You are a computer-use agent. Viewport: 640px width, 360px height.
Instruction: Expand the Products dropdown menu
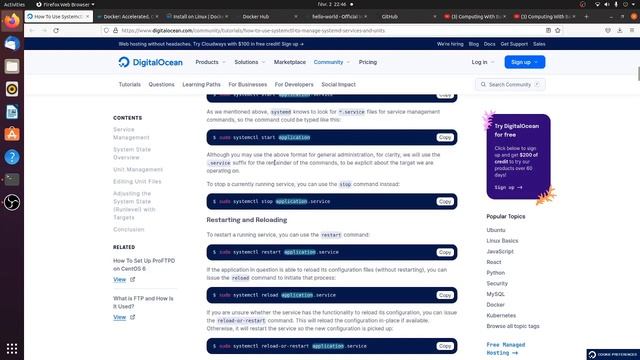click(210, 62)
